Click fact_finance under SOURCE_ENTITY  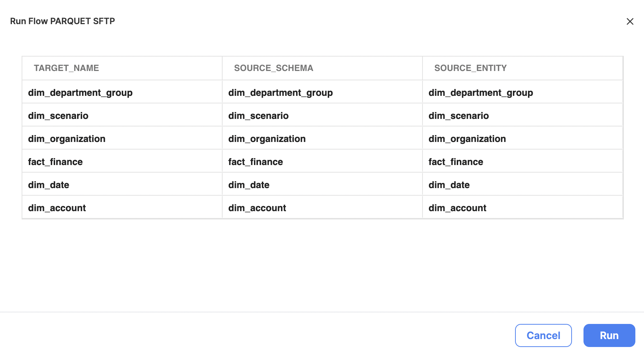[456, 162]
